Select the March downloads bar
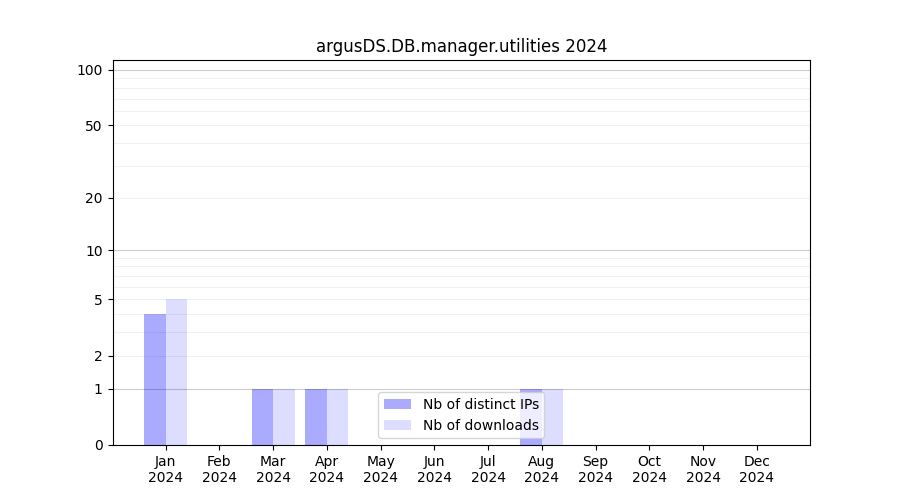900x500 pixels. point(284,417)
